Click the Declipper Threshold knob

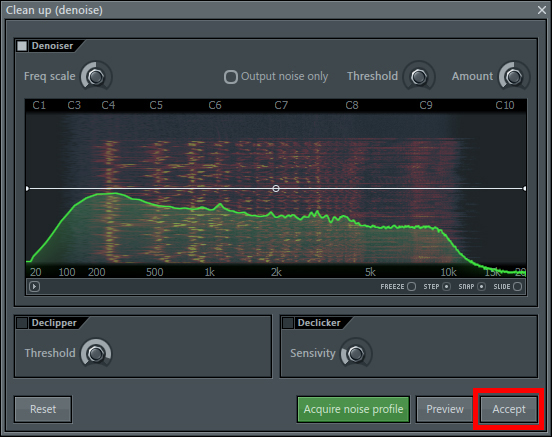[96, 353]
